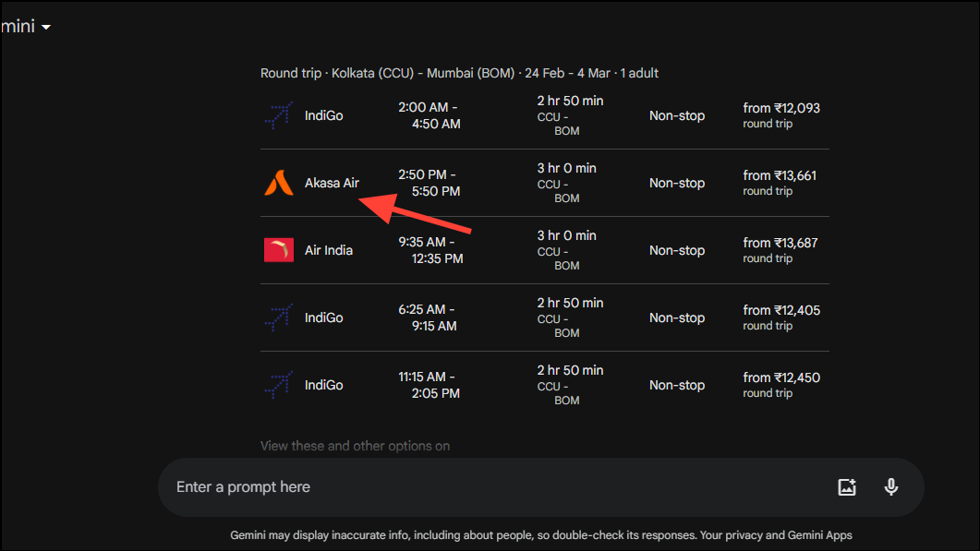The image size is (980, 551).
Task: Click the 11:15 AM flight '2 hr 50 min' duration
Action: pyautogui.click(x=570, y=370)
